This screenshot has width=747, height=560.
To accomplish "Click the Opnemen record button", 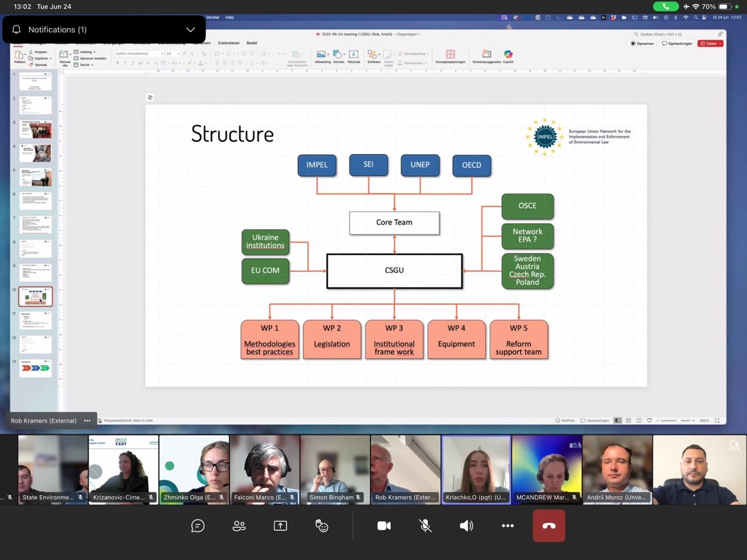I will pyautogui.click(x=643, y=43).
